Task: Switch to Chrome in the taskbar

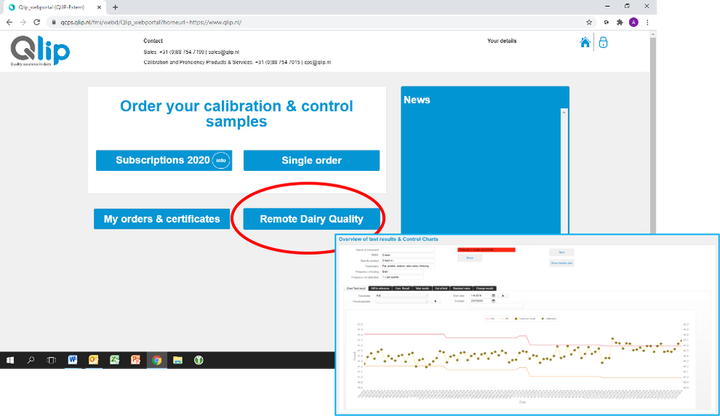Action: [157, 360]
